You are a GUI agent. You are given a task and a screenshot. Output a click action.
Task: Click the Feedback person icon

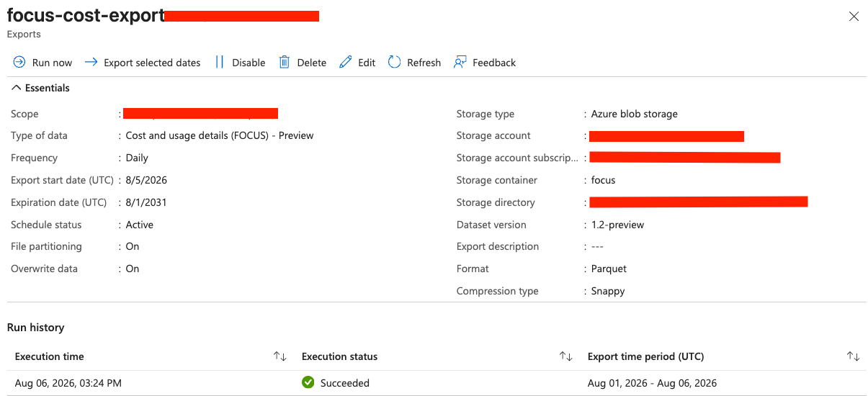[x=460, y=63]
